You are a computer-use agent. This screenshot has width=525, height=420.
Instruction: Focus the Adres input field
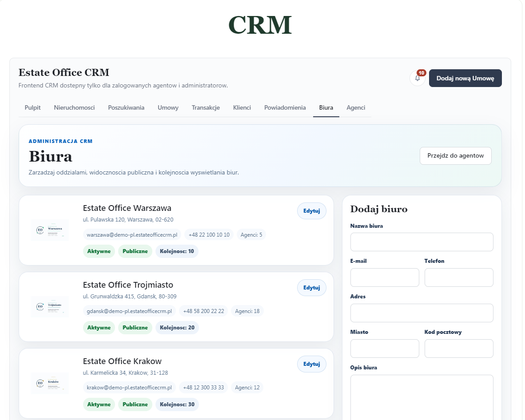point(422,313)
